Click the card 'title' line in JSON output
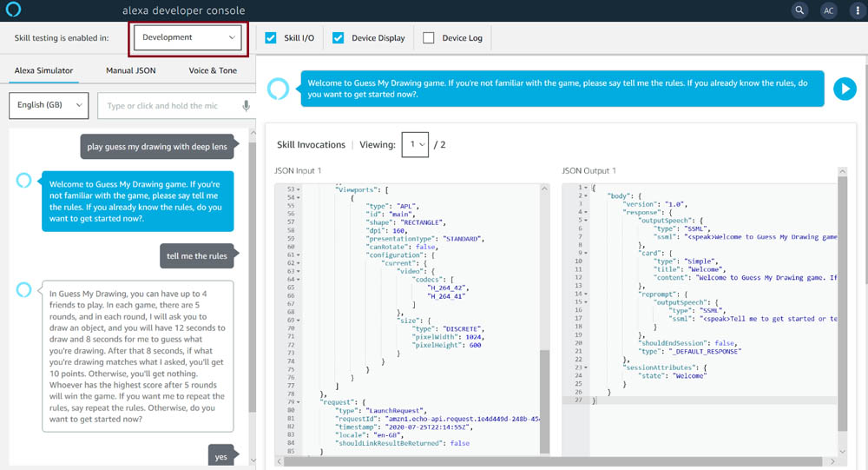This screenshot has width=868, height=470. [x=689, y=269]
